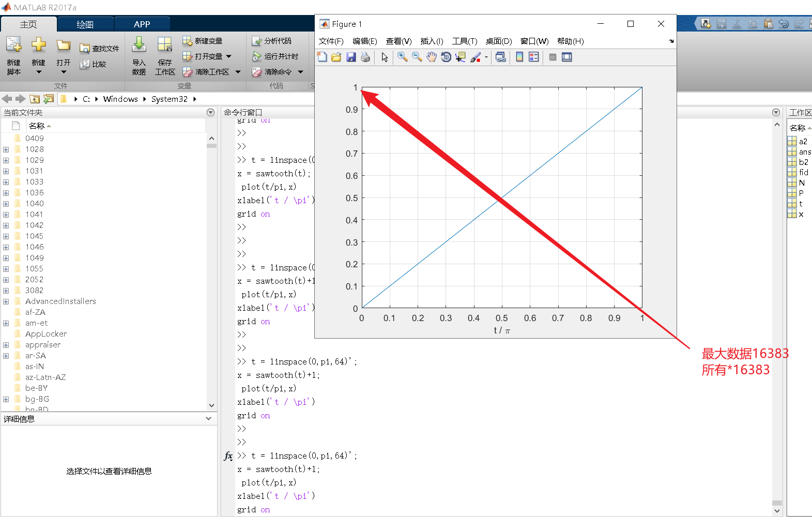Expand the appraiser folder node

pos(6,345)
